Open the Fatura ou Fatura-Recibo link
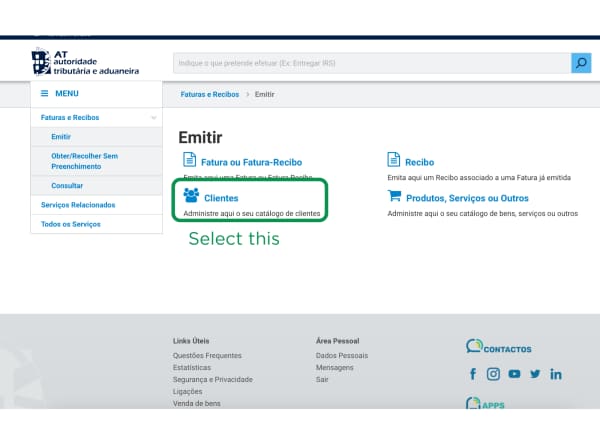Image resolution: width=600 pixels, height=429 pixels. [x=251, y=162]
